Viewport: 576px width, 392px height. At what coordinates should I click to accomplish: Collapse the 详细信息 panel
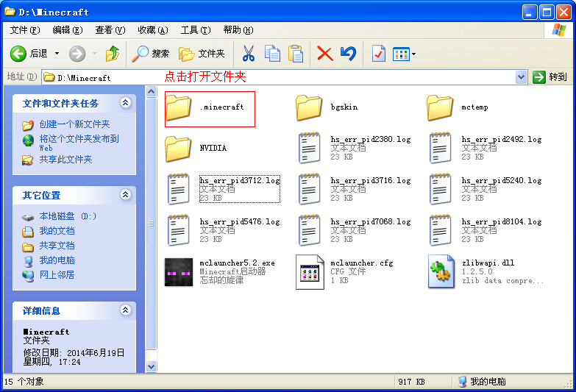click(125, 310)
